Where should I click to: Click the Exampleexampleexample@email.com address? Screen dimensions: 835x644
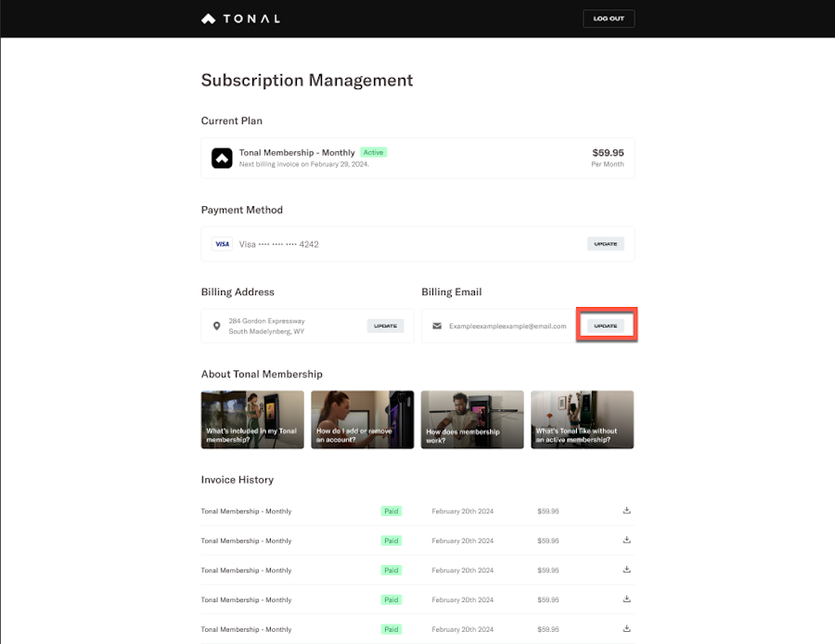click(507, 326)
